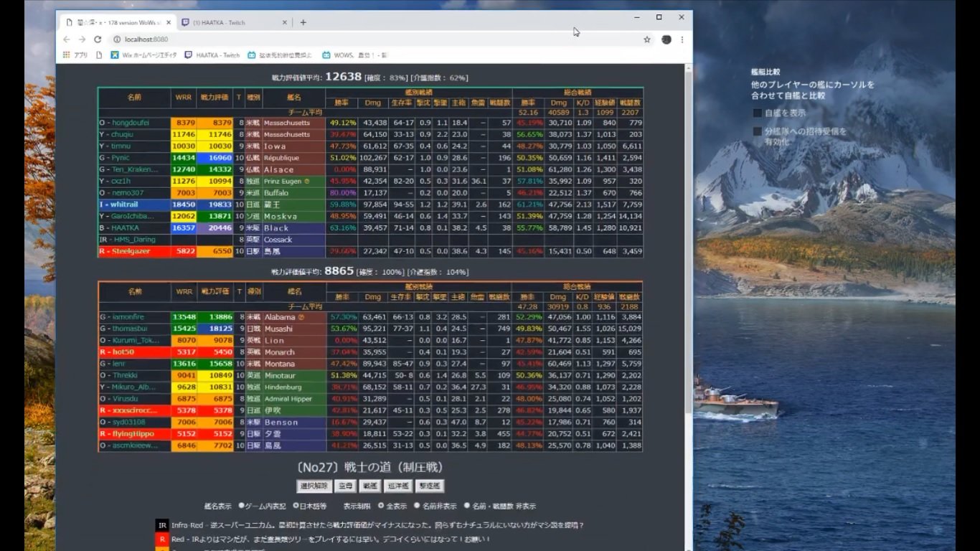
Task: Click the 18125 rating cell for thomasbui
Action: (x=215, y=329)
